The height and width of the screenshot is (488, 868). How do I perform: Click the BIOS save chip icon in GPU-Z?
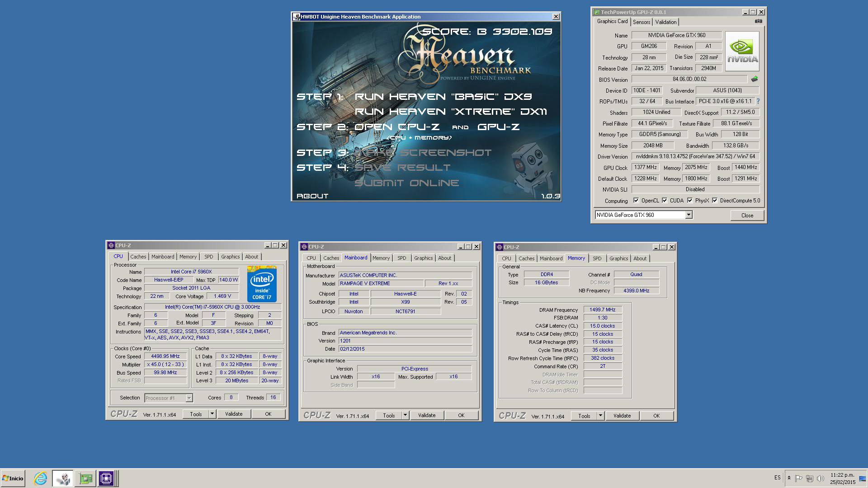pyautogui.click(x=754, y=79)
